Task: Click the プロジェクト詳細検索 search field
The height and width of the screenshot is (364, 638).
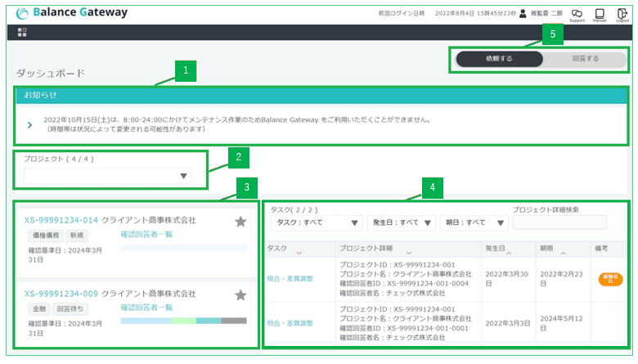Action: tap(559, 222)
